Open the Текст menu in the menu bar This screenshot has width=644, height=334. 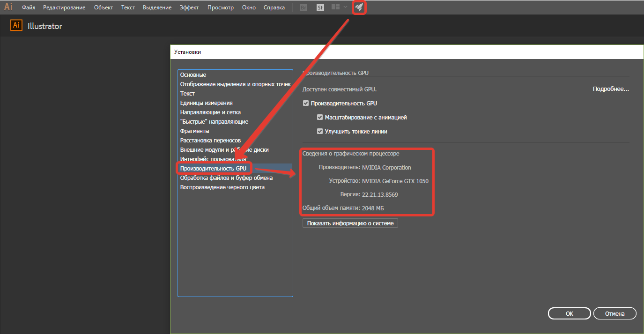coord(128,7)
